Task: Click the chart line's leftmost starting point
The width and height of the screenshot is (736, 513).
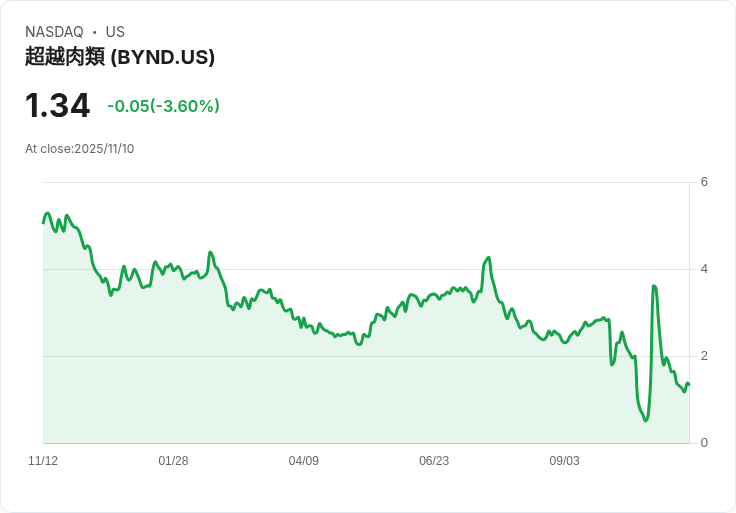Action: [x=43, y=222]
